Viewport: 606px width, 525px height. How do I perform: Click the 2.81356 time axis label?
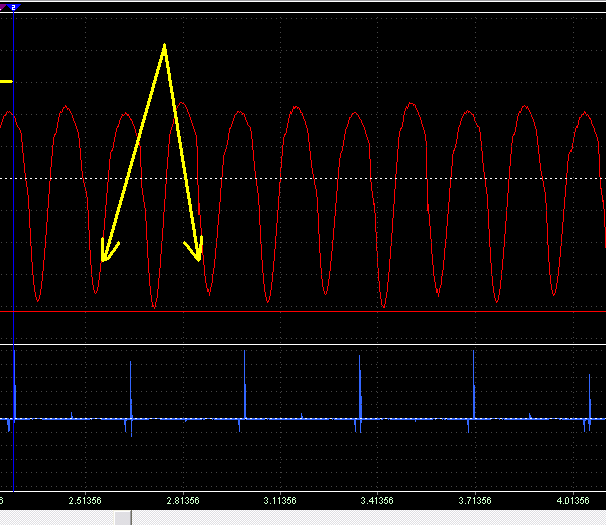pyautogui.click(x=183, y=501)
